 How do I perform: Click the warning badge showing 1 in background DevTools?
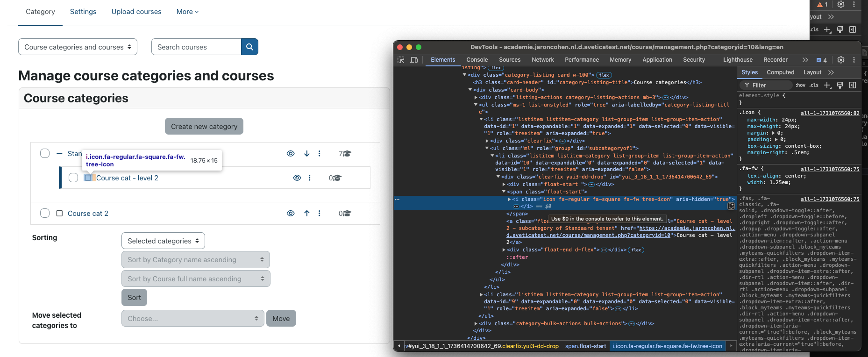click(x=822, y=4)
